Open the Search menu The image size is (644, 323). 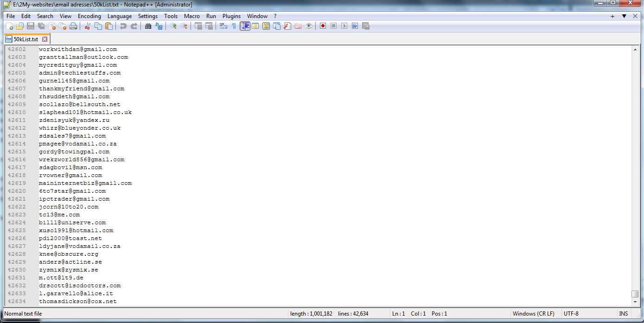click(x=45, y=16)
